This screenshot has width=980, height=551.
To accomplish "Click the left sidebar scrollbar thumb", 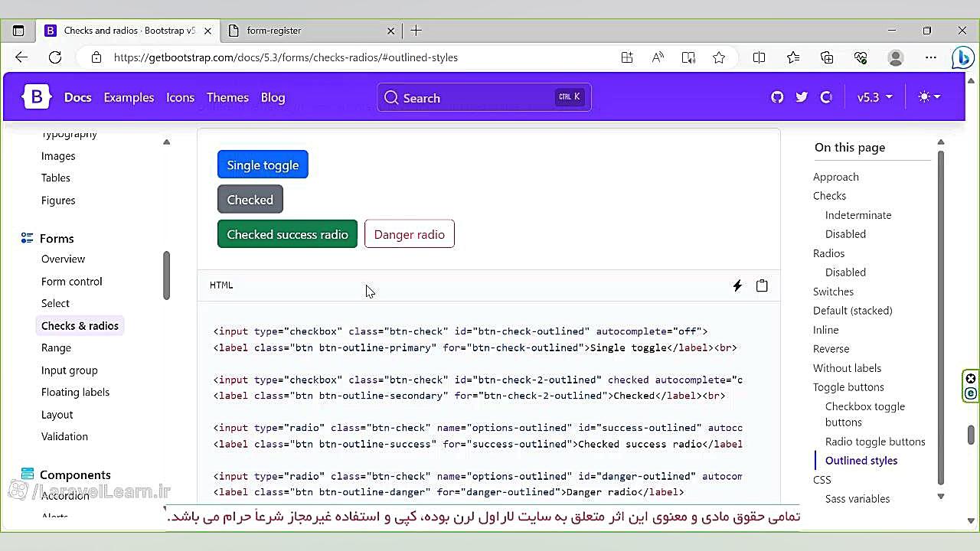I will pyautogui.click(x=167, y=275).
